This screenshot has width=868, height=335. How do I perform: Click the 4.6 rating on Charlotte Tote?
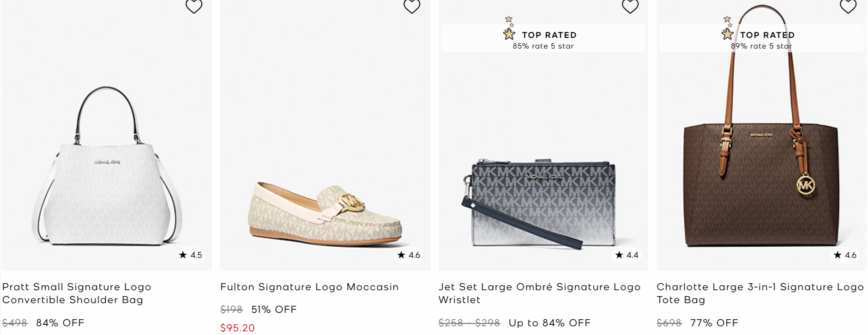845,255
